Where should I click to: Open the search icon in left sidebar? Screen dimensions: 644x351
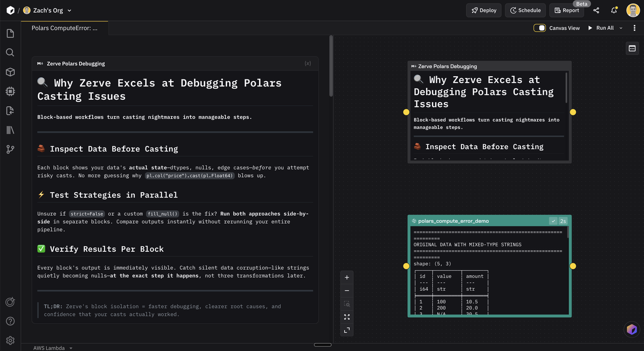click(10, 53)
